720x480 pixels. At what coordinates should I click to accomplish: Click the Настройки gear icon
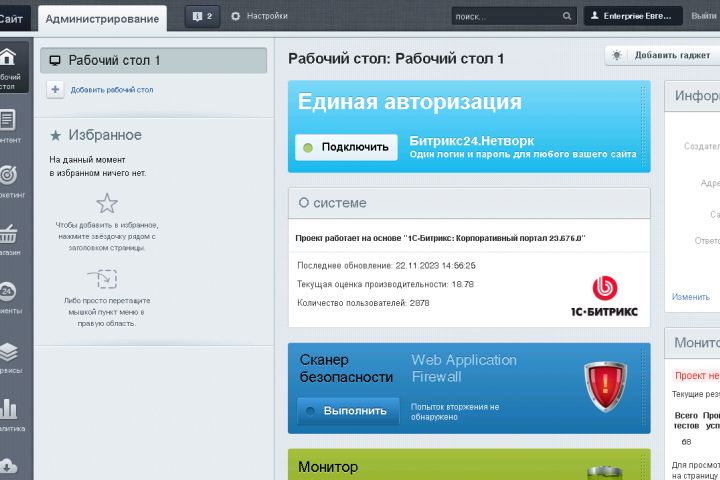pyautogui.click(x=236, y=16)
